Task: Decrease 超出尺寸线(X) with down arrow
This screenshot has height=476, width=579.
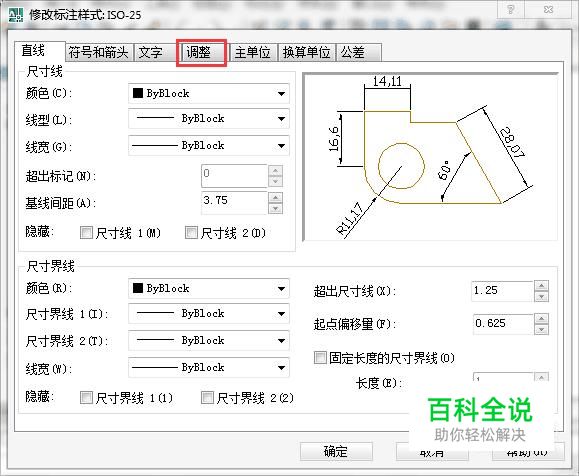Action: pos(541,297)
